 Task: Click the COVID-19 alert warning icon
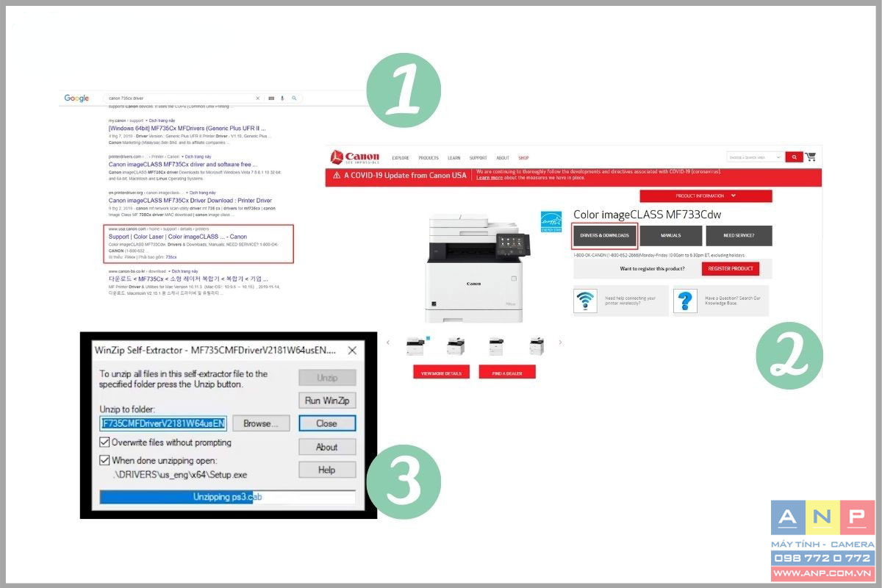point(337,176)
